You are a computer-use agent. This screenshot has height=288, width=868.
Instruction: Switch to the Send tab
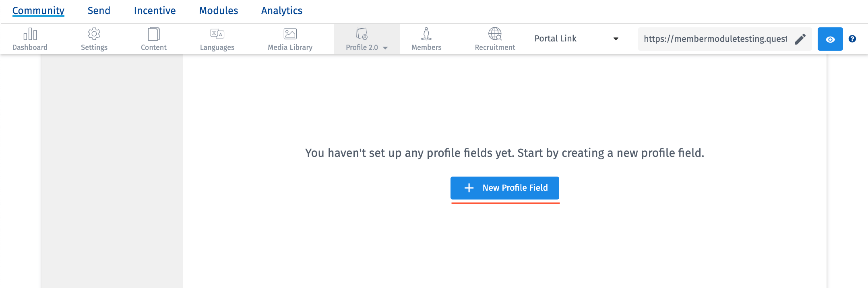coord(98,10)
